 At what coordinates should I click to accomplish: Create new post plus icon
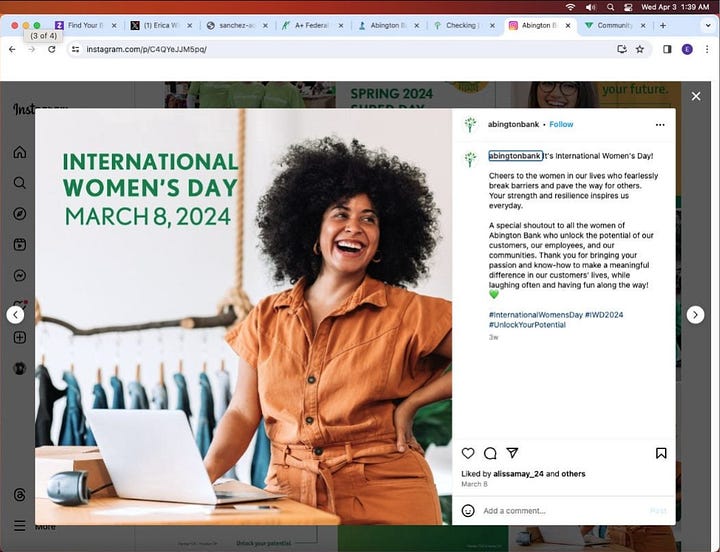[20, 338]
